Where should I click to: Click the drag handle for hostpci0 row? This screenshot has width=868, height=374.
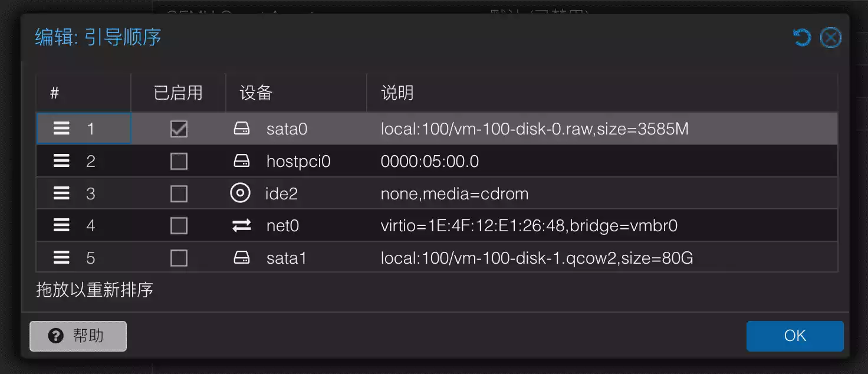click(61, 161)
